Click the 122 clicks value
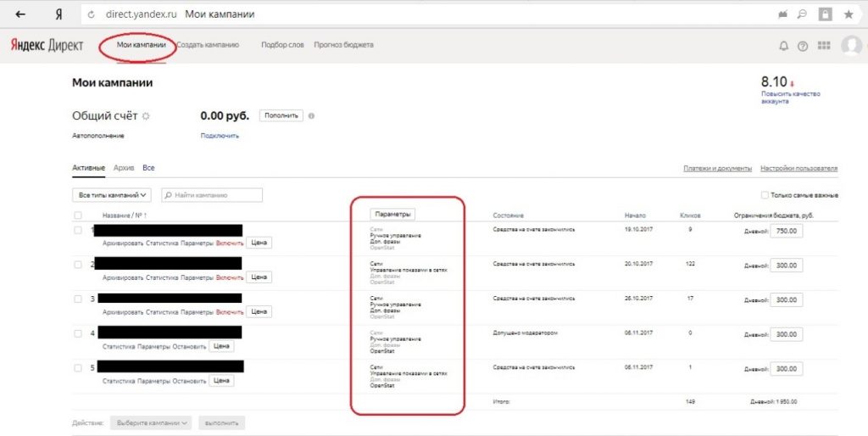This screenshot has height=436, width=868. pyautogui.click(x=690, y=264)
